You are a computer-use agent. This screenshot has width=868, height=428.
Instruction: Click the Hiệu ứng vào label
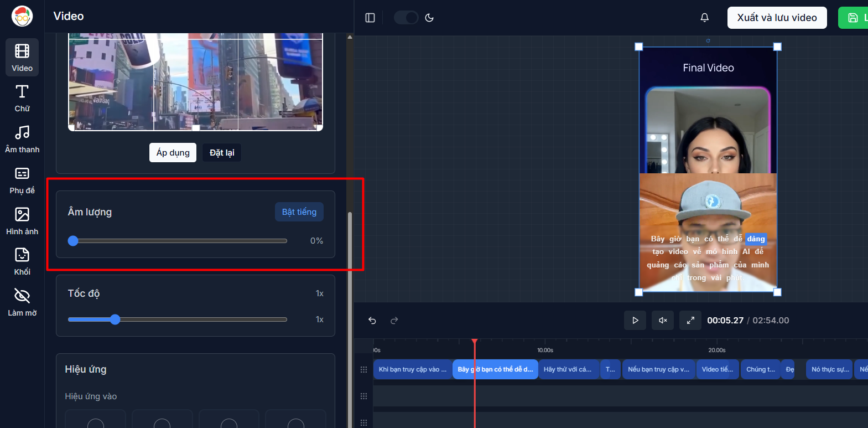point(91,396)
